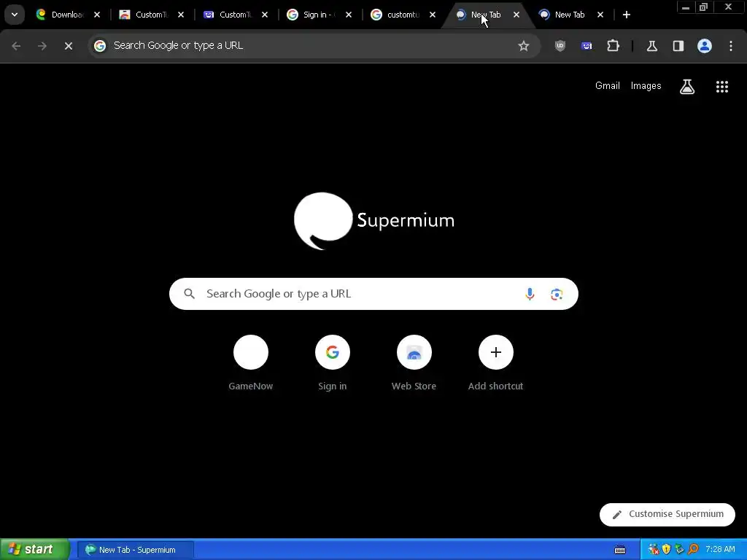Go forward with the forward arrow
This screenshot has width=747, height=560.
tap(42, 46)
